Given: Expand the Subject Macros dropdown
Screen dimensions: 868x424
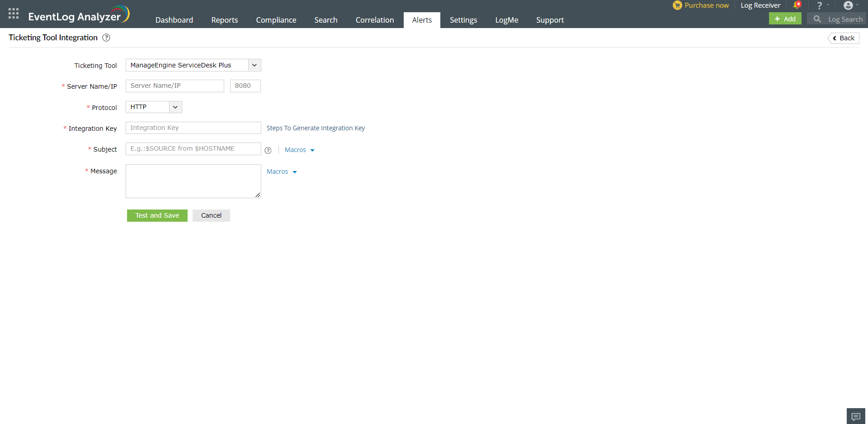Looking at the screenshot, I should coord(300,150).
